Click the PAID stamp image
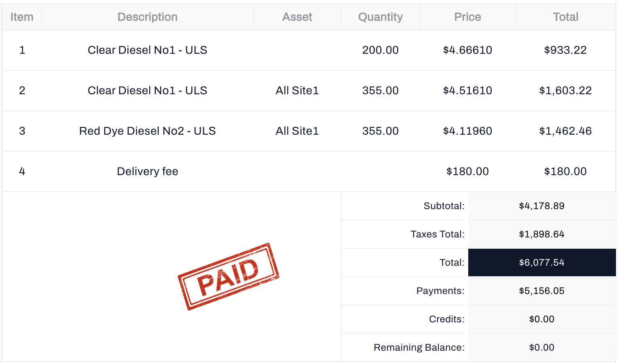 tap(229, 277)
